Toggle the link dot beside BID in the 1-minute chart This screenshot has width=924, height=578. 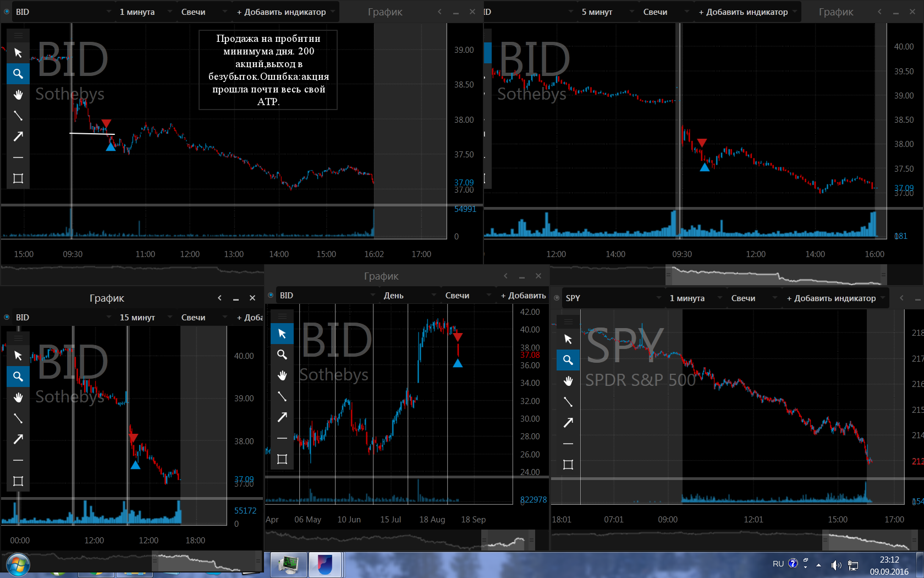(7, 12)
